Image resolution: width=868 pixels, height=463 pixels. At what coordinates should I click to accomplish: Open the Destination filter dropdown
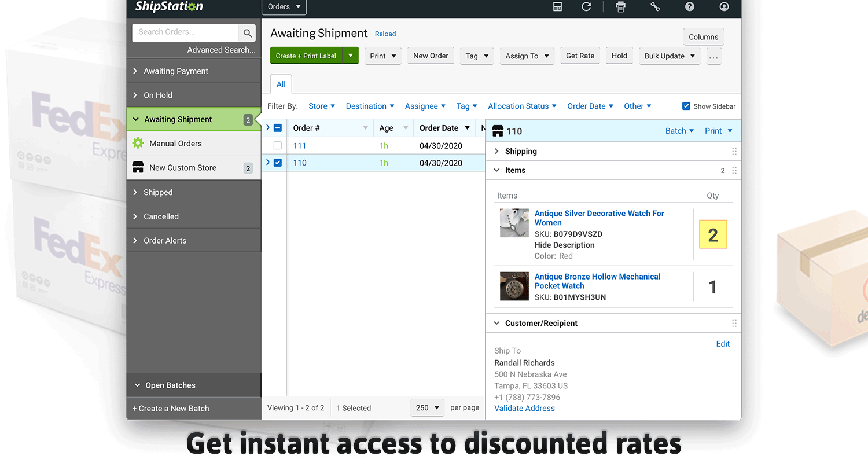(370, 106)
